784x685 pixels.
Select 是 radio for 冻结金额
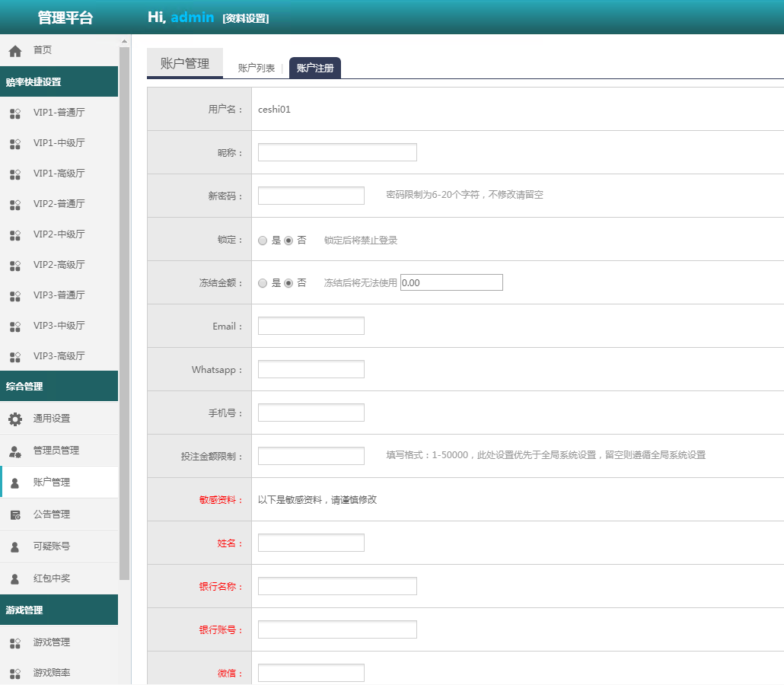pos(263,283)
